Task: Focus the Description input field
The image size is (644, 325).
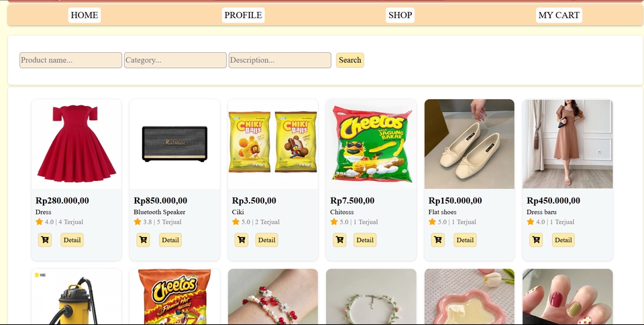Action: click(280, 60)
